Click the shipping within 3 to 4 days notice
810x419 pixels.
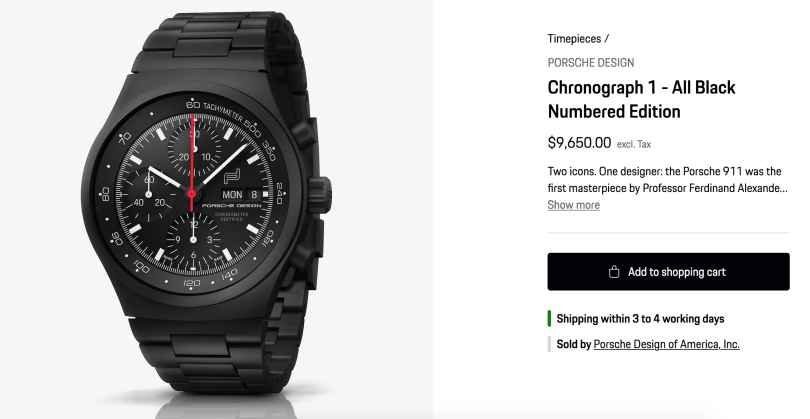click(x=640, y=319)
